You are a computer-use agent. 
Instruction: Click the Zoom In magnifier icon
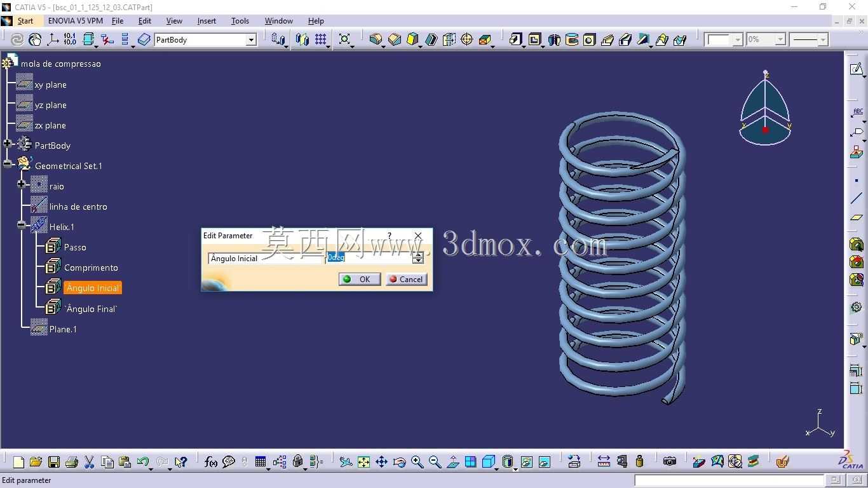pyautogui.click(x=417, y=462)
